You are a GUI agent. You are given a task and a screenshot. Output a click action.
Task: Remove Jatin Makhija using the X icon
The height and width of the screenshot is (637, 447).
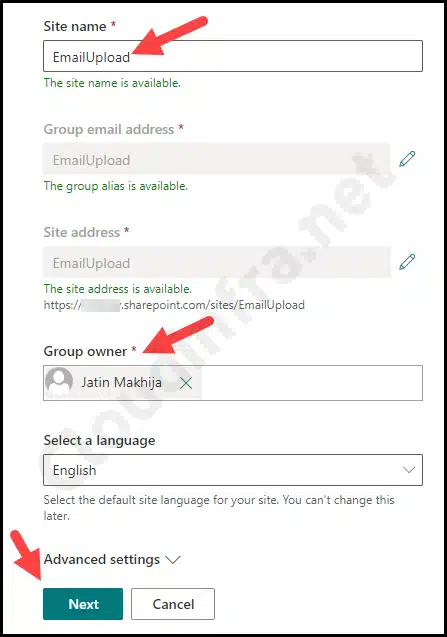[186, 383]
